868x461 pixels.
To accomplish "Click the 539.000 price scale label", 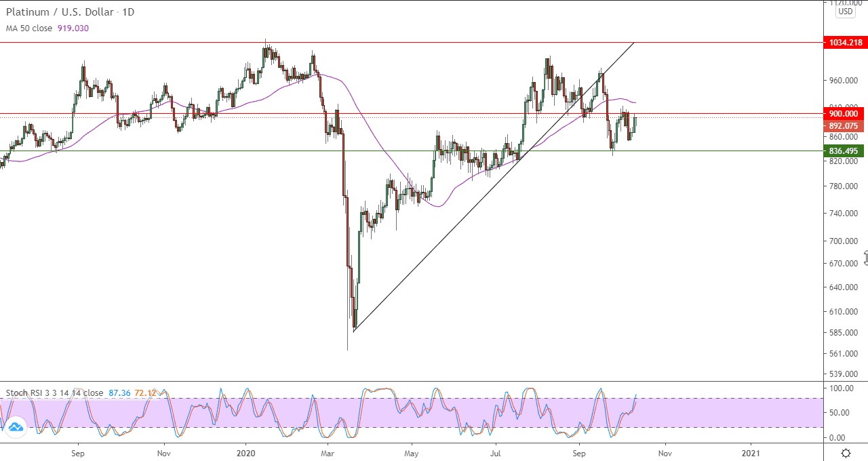I will 843,374.
